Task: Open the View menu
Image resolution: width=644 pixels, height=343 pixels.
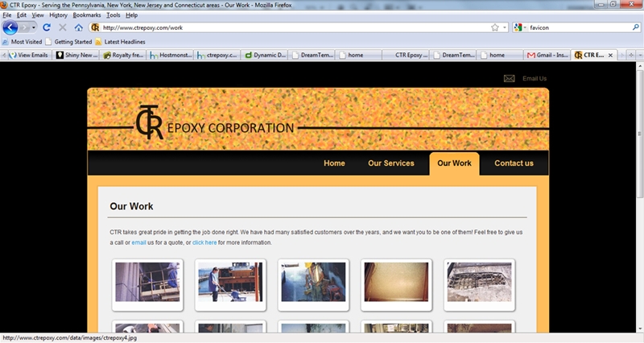Action: click(x=38, y=15)
